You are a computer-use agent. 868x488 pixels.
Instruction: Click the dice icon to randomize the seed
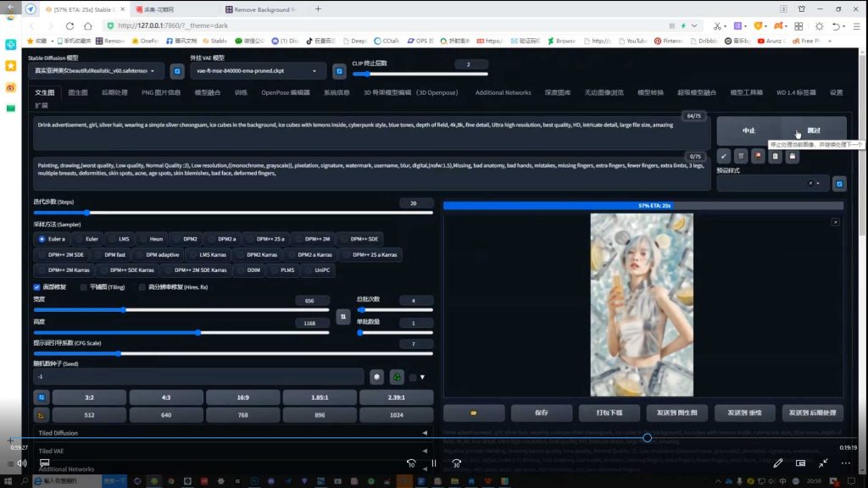coord(377,377)
